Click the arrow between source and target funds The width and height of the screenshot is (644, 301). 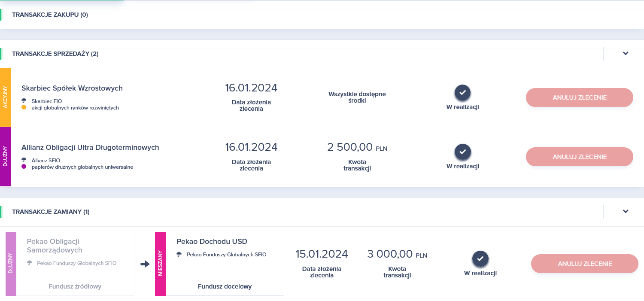(x=145, y=264)
